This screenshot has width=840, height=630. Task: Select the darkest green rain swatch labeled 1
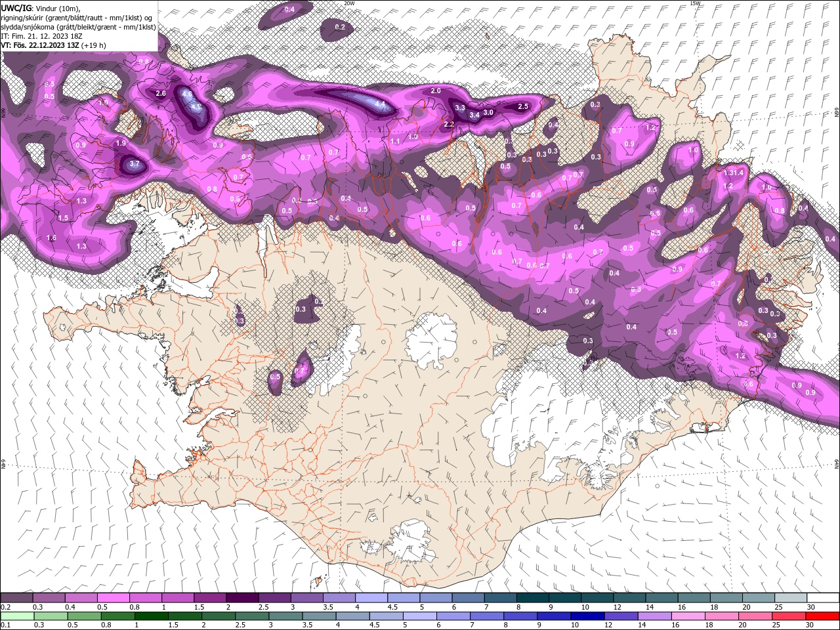152,616
